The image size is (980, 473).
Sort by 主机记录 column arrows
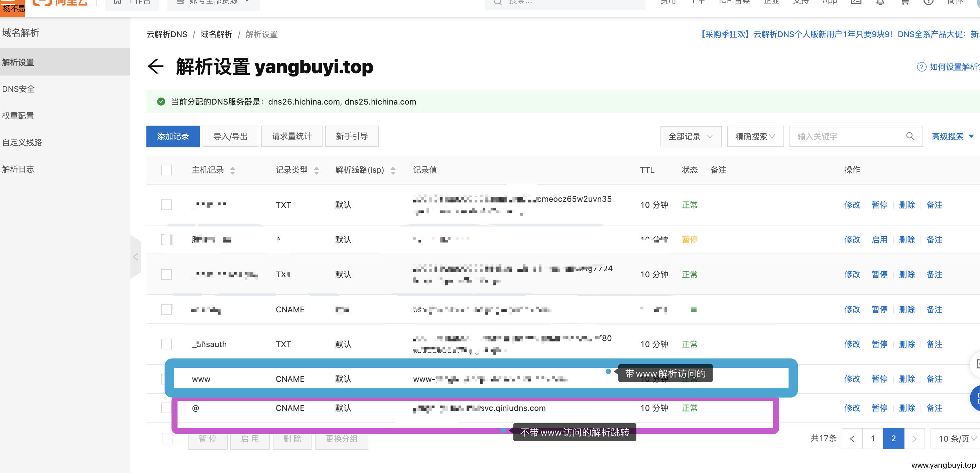click(x=232, y=170)
